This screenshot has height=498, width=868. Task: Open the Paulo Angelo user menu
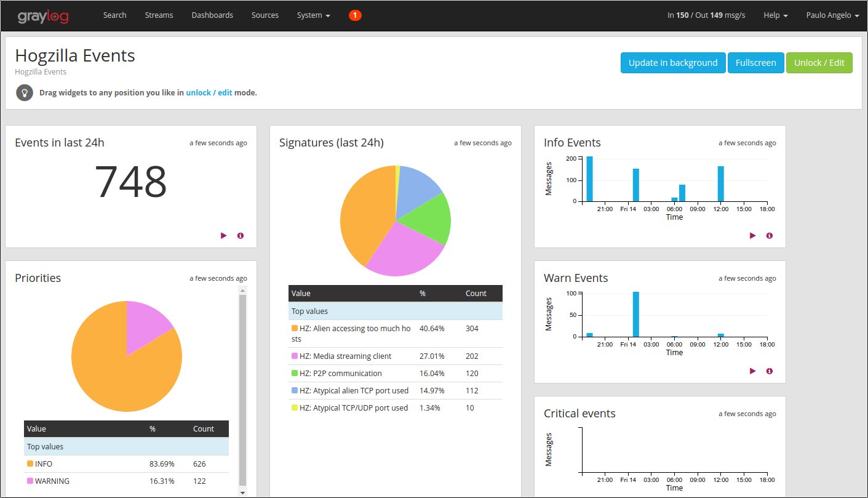832,15
